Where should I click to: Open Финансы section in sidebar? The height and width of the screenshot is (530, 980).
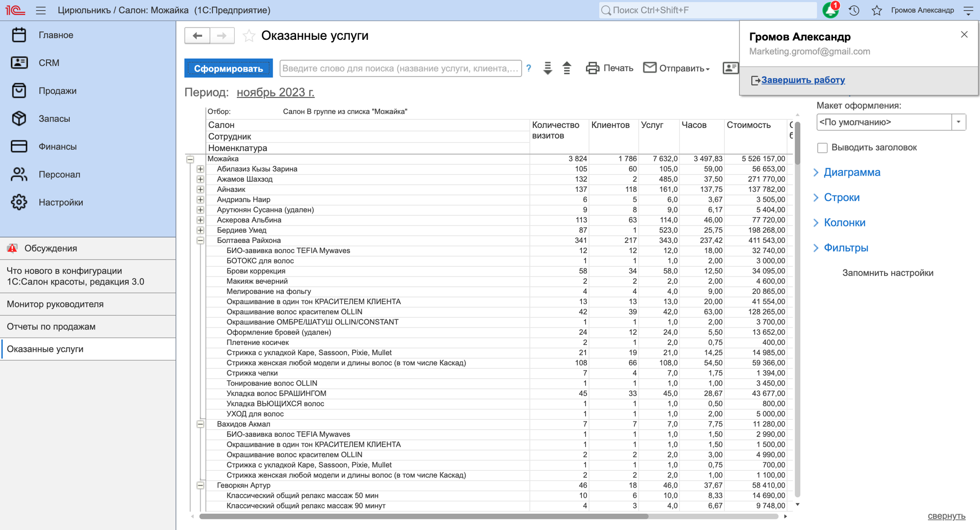[x=88, y=146]
